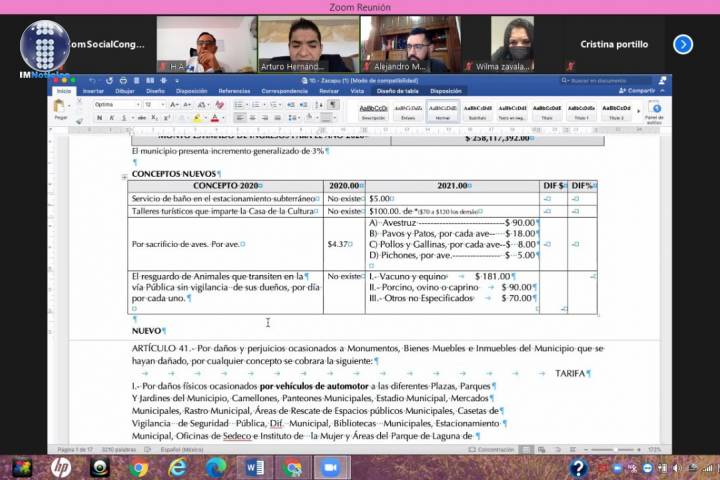This screenshot has width=720, height=480.
Task: Switch to Diseño de tabla tab
Action: click(397, 91)
